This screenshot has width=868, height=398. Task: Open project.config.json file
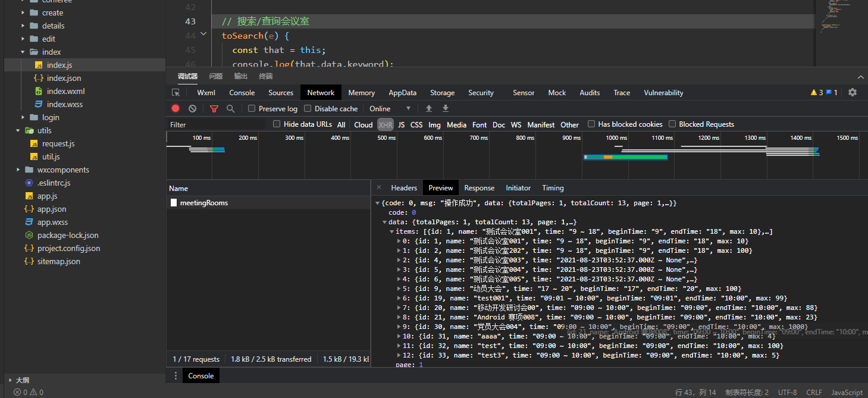tap(68, 248)
